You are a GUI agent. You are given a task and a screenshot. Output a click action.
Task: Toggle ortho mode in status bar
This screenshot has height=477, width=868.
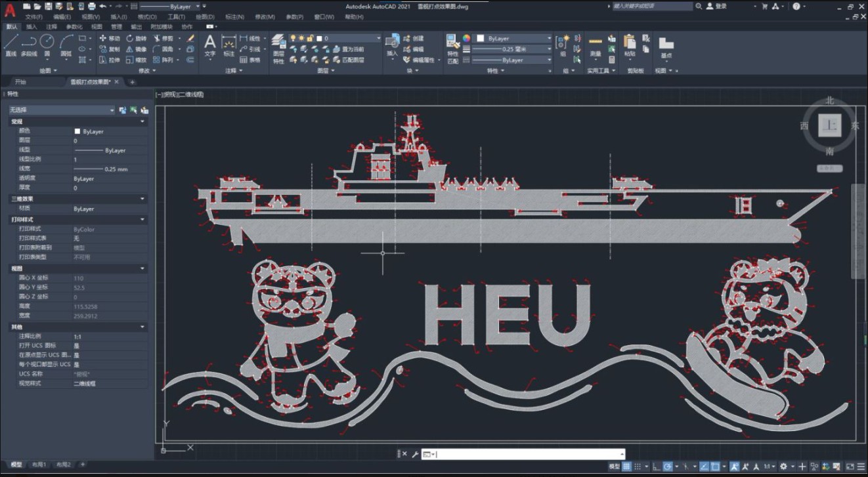pos(656,467)
